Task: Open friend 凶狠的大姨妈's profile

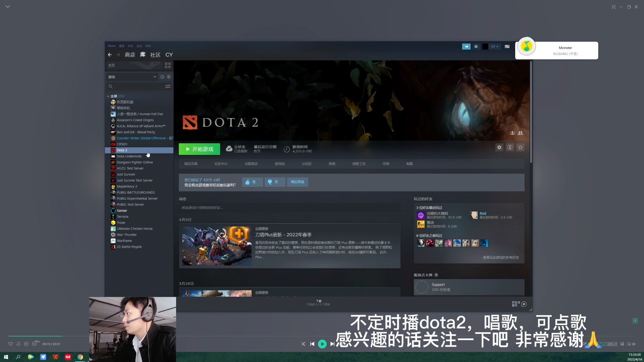Action: (x=437, y=214)
